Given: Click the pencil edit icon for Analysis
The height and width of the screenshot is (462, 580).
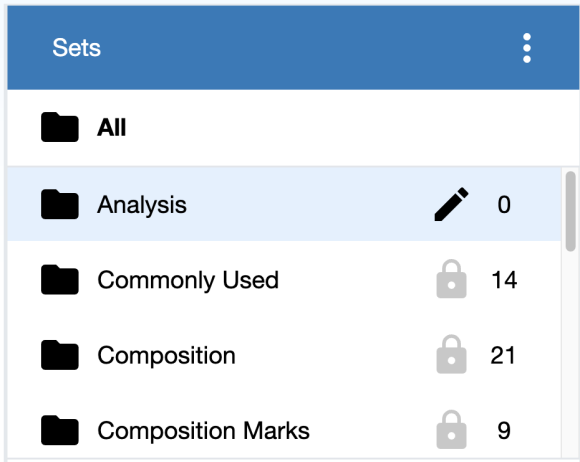Looking at the screenshot, I should [451, 204].
